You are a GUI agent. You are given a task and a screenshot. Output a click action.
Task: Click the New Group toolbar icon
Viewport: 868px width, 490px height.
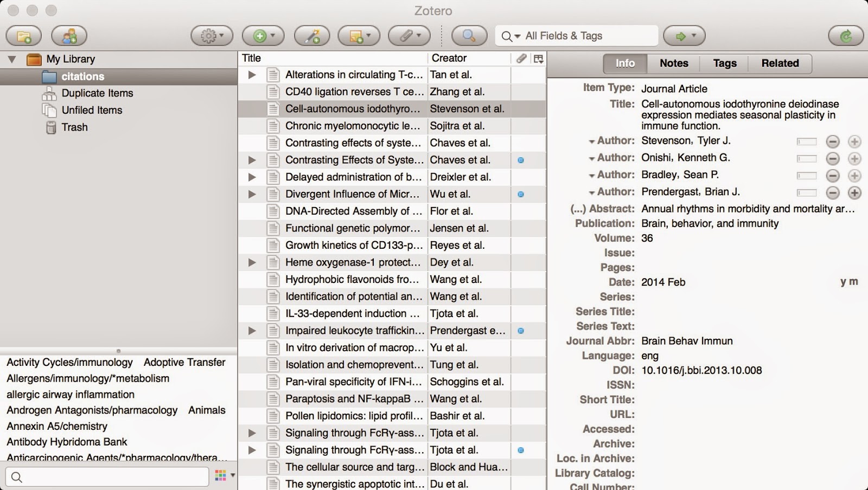pyautogui.click(x=69, y=36)
